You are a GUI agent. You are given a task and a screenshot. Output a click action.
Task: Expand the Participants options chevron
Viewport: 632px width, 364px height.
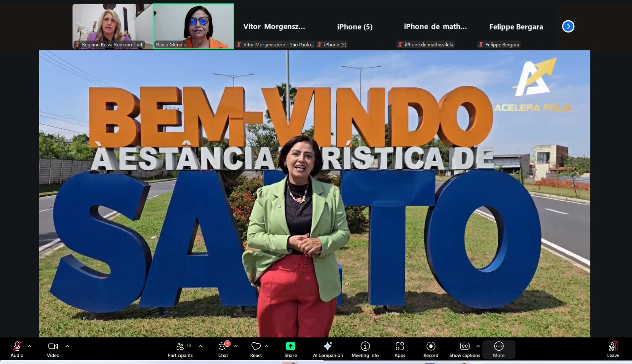coord(200,346)
